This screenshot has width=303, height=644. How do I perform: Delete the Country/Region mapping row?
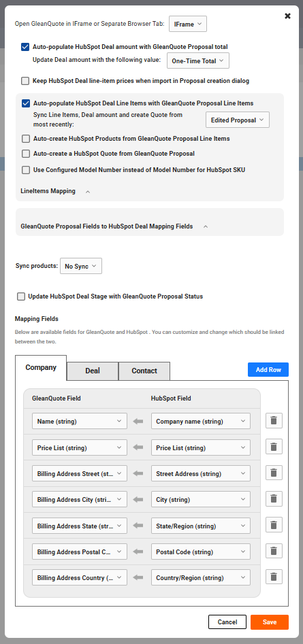click(274, 577)
